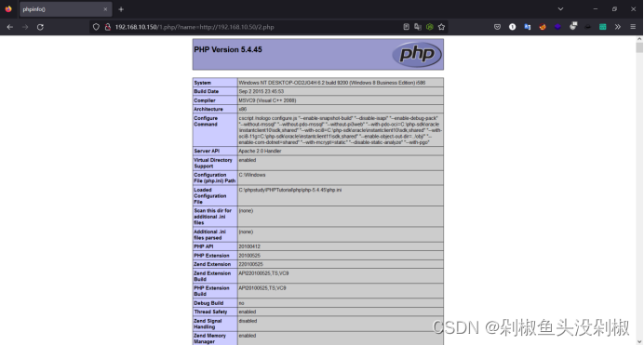Close the phpinfo() tab
Viewport: 644px width, 345px height.
(105, 9)
